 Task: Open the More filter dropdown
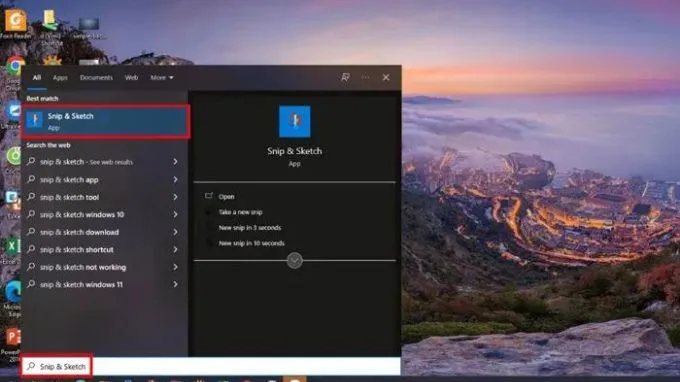pos(162,78)
